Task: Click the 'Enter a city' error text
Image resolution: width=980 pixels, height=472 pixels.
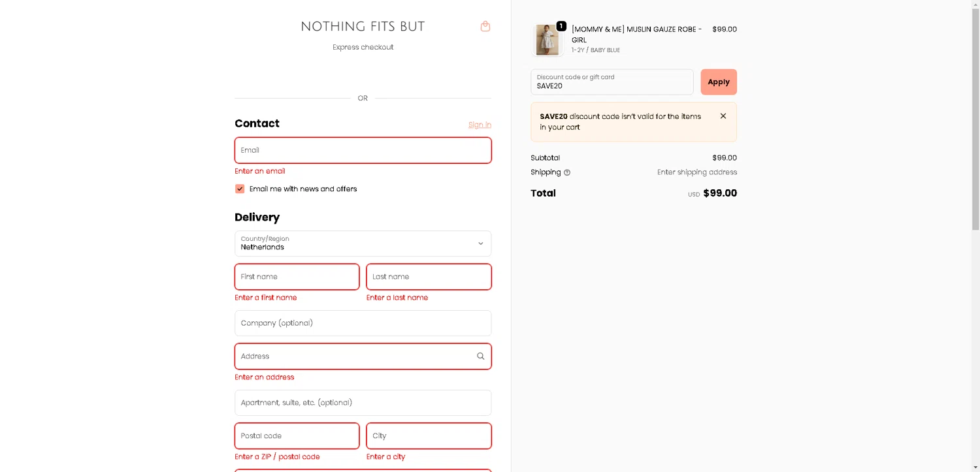Action: coord(386,457)
